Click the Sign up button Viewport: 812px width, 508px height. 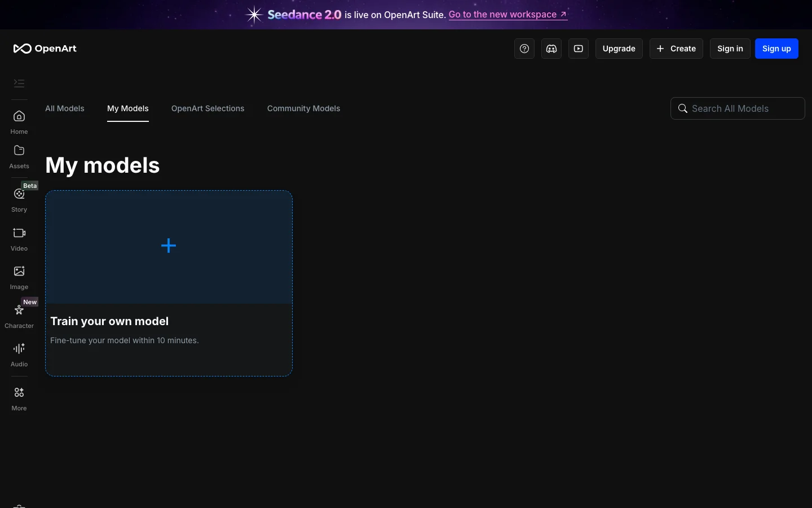776,49
